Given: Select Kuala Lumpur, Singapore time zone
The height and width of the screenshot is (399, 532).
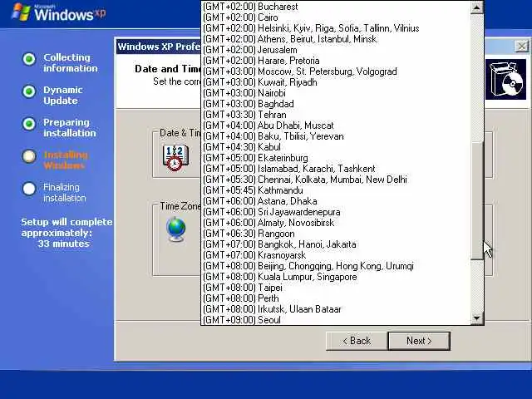Looking at the screenshot, I should pos(336,277).
